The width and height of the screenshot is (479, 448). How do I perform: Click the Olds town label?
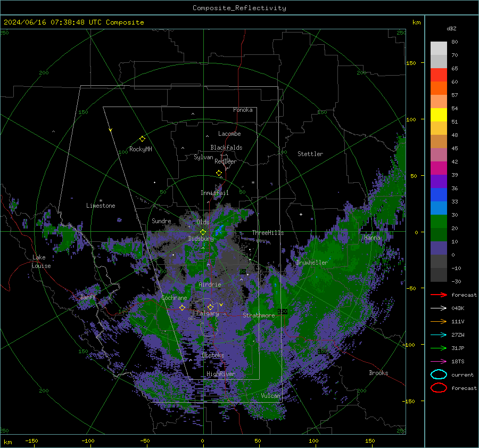point(203,222)
